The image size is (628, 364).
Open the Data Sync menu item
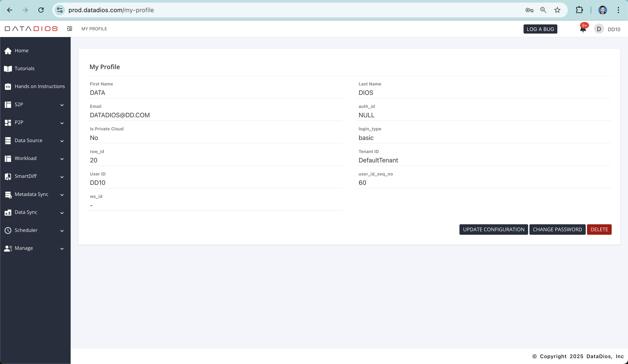coord(26,212)
